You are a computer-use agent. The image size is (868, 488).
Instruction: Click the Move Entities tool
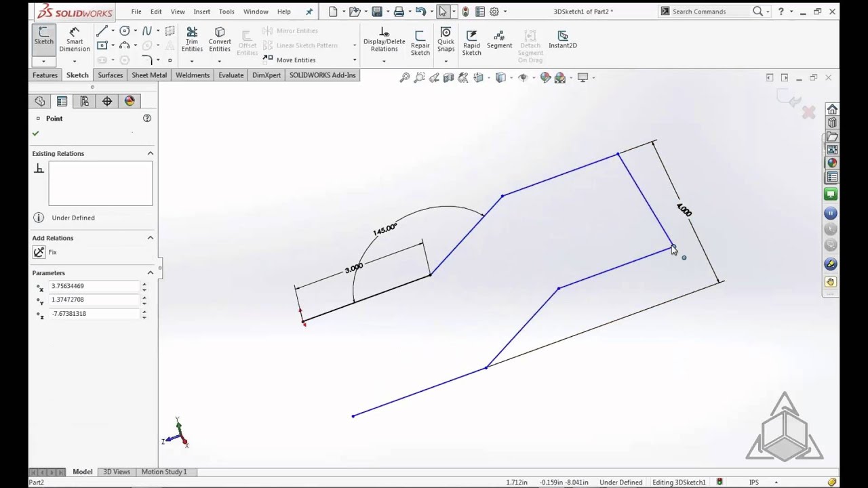click(290, 60)
